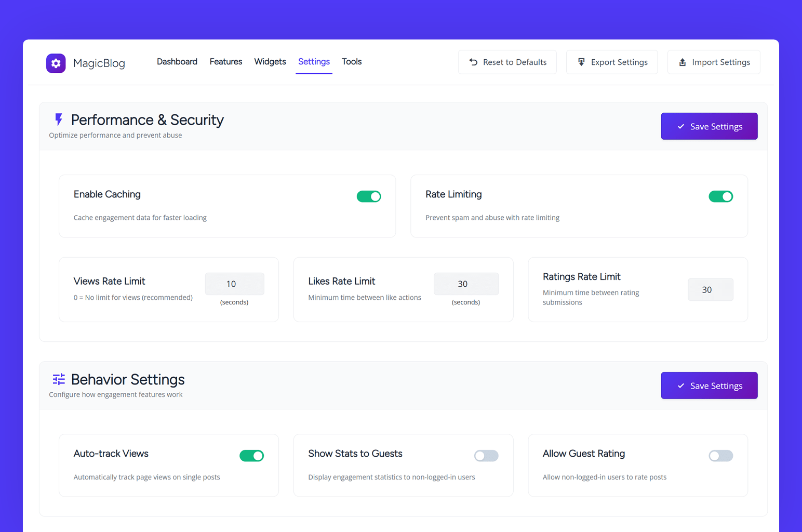Image resolution: width=802 pixels, height=532 pixels.
Task: Click the lightning bolt icon beside Performance & Security
Action: coord(59,119)
